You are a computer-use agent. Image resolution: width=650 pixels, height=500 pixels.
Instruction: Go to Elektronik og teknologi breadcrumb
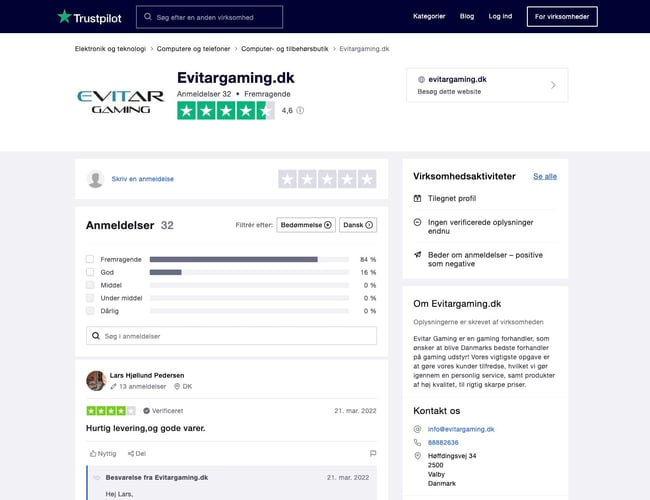click(110, 49)
